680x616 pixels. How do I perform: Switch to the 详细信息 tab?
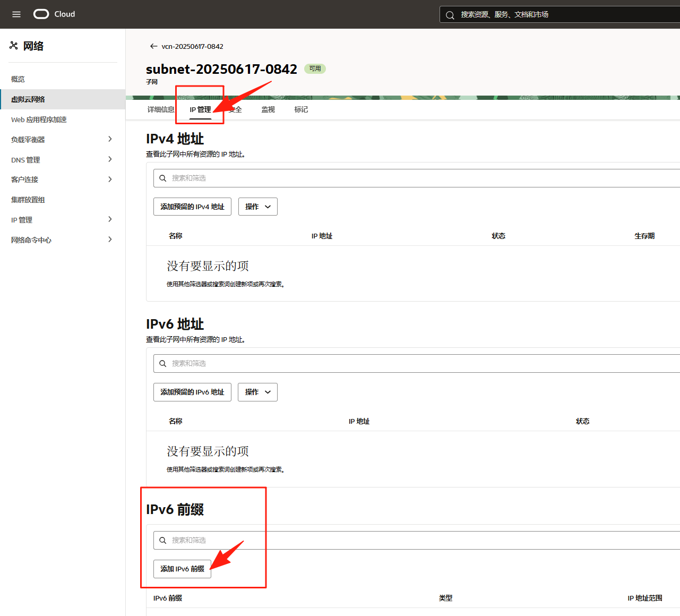(x=160, y=109)
